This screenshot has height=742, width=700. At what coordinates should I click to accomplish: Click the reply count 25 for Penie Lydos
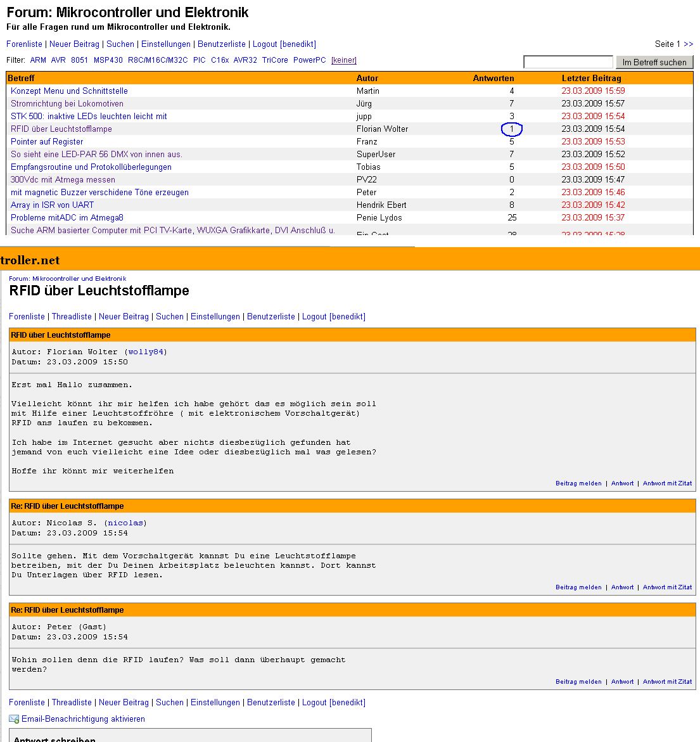pos(512,218)
